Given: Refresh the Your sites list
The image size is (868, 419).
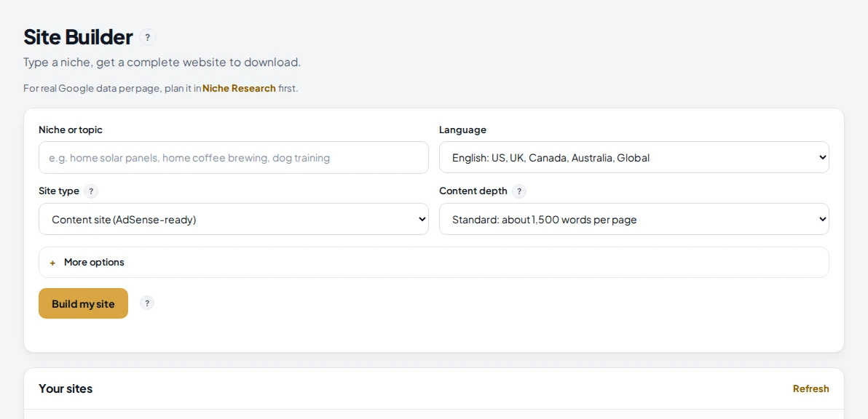Looking at the screenshot, I should coord(811,388).
